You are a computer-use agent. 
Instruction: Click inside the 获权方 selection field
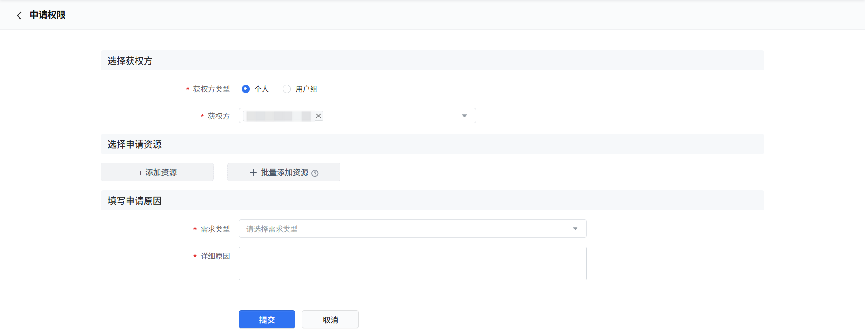(357, 116)
